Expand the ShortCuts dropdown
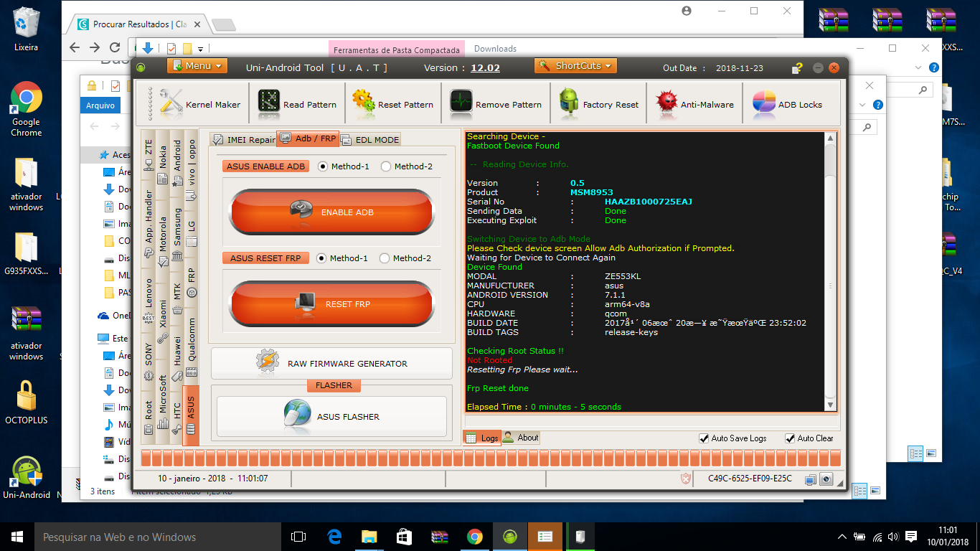The height and width of the screenshot is (551, 980). pyautogui.click(x=575, y=66)
